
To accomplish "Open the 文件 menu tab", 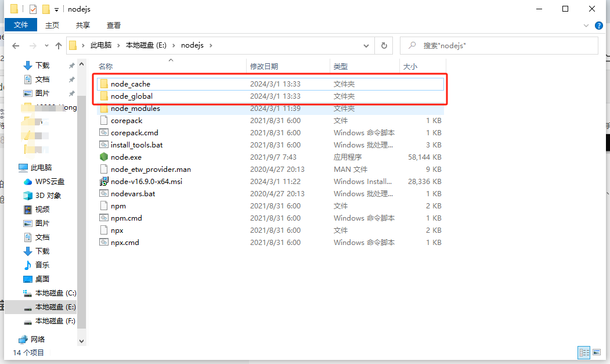I will click(21, 25).
